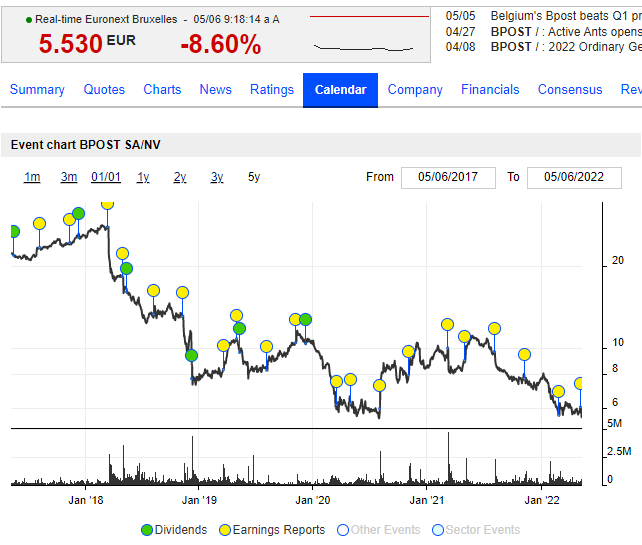
Task: Click the To date field 05/06/2022
Action: [x=574, y=178]
